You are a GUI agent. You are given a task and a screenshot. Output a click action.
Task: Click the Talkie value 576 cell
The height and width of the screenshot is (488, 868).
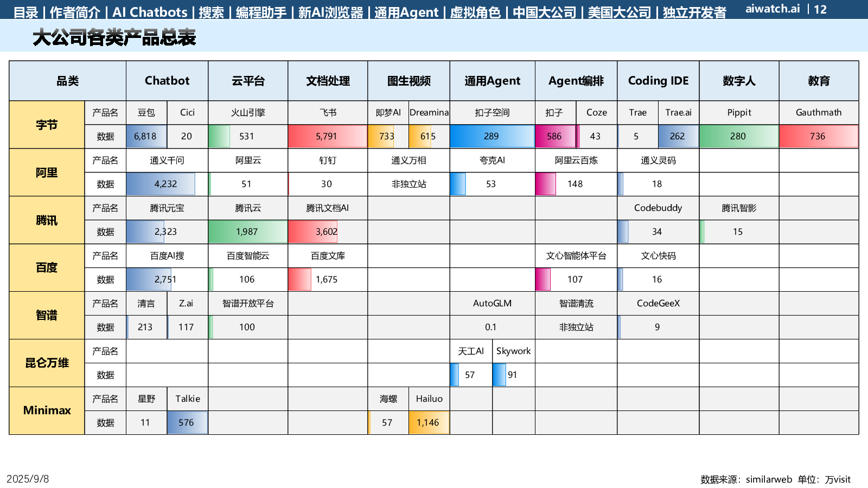(x=188, y=422)
